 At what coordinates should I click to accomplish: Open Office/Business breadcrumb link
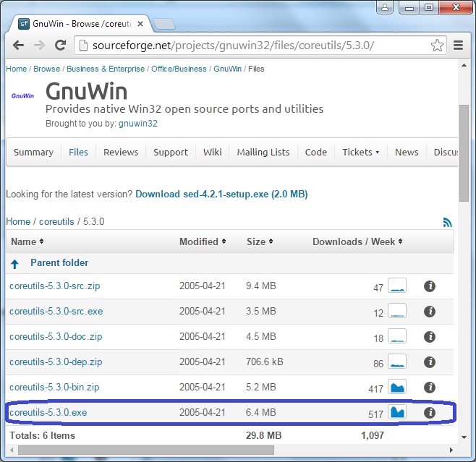click(179, 69)
